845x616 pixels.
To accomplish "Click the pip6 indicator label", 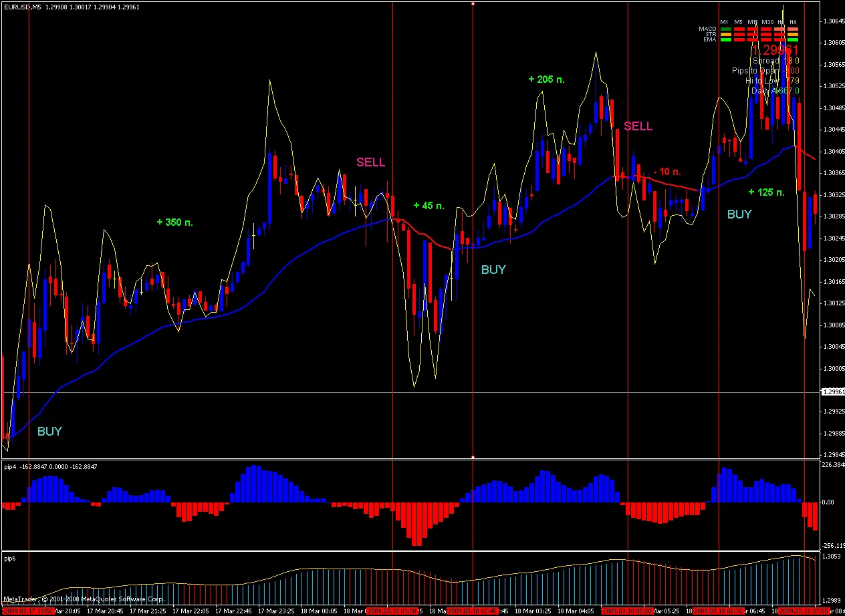I will point(10,557).
